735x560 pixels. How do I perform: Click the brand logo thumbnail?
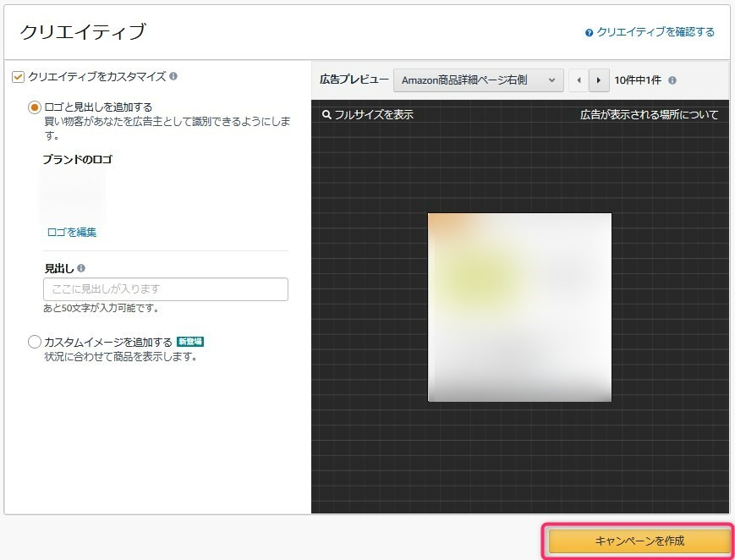pos(73,195)
